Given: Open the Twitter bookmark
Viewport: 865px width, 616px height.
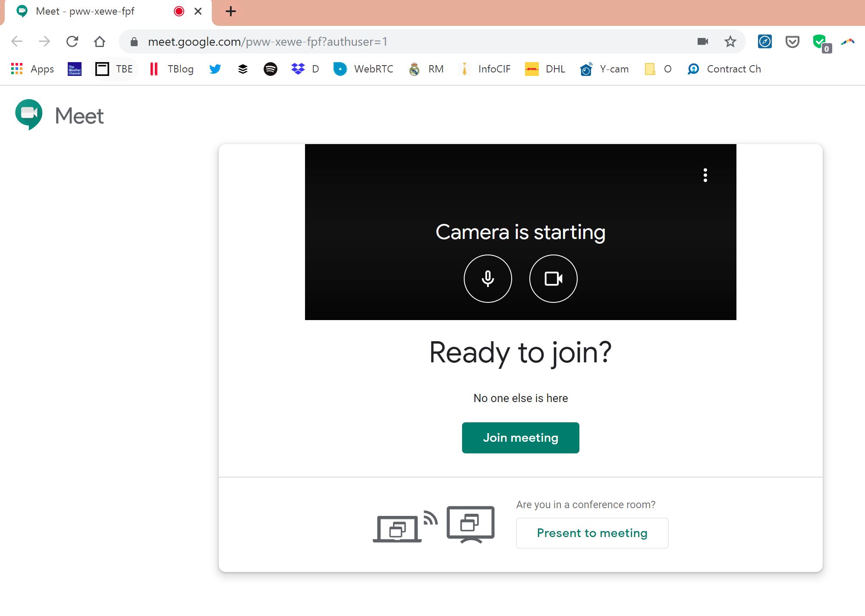Looking at the screenshot, I should [215, 69].
